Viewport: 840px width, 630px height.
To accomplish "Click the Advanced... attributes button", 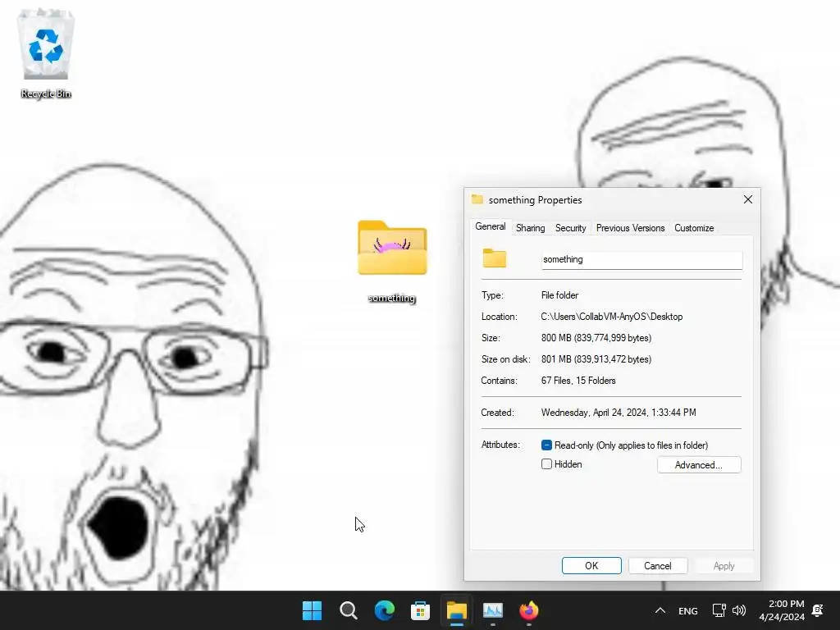I will point(699,465).
